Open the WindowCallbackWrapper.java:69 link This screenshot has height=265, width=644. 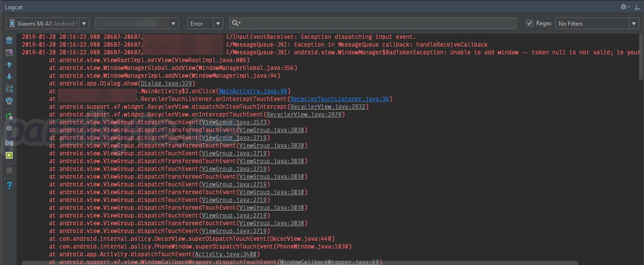[x=329, y=262]
